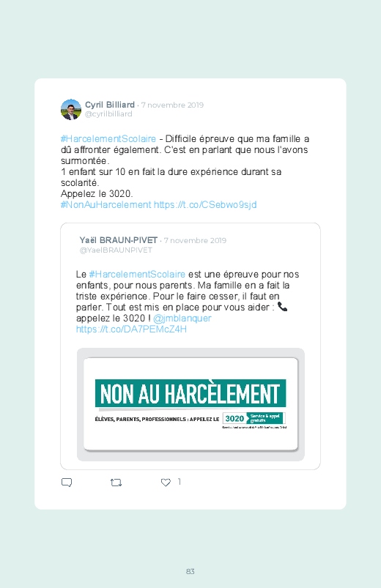Click the @cyrilbilliard handle

pyautogui.click(x=108, y=114)
